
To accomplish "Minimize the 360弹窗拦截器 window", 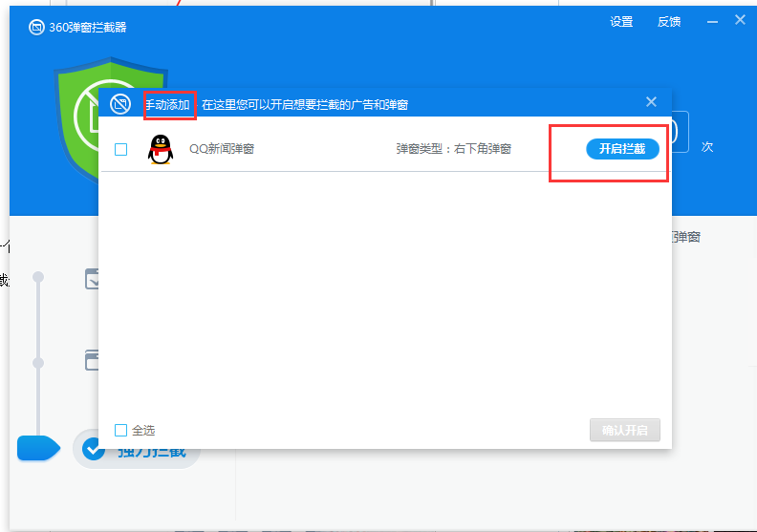I will (x=712, y=21).
